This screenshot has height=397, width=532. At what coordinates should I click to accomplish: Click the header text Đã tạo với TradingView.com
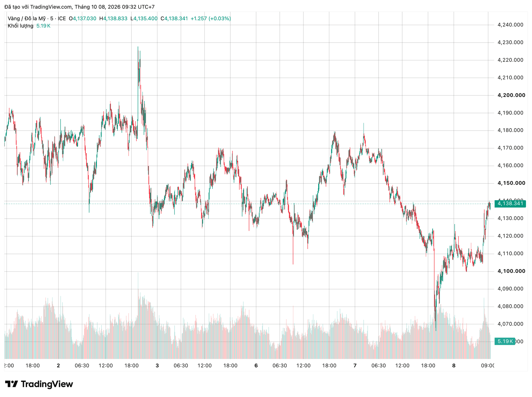tap(38, 7)
